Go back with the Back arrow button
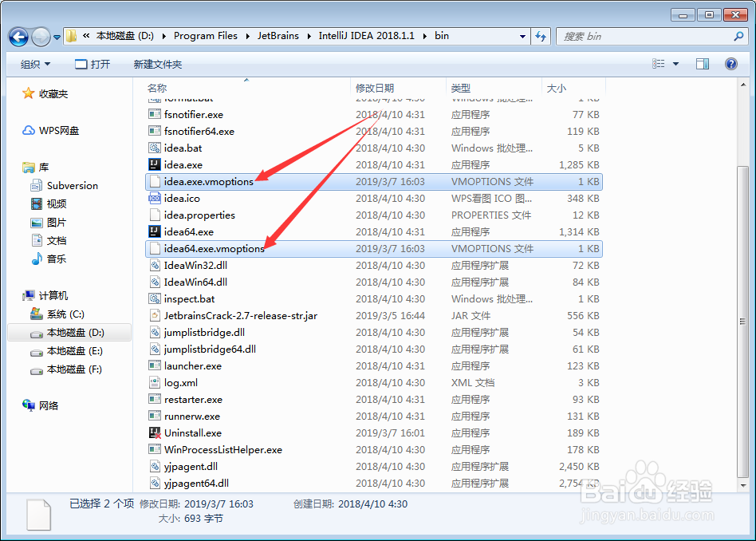 point(19,37)
